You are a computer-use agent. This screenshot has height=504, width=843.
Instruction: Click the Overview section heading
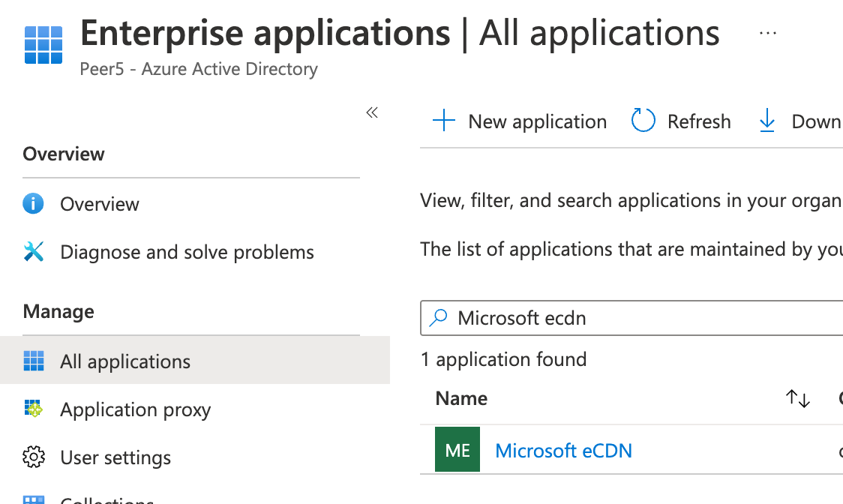pos(64,154)
